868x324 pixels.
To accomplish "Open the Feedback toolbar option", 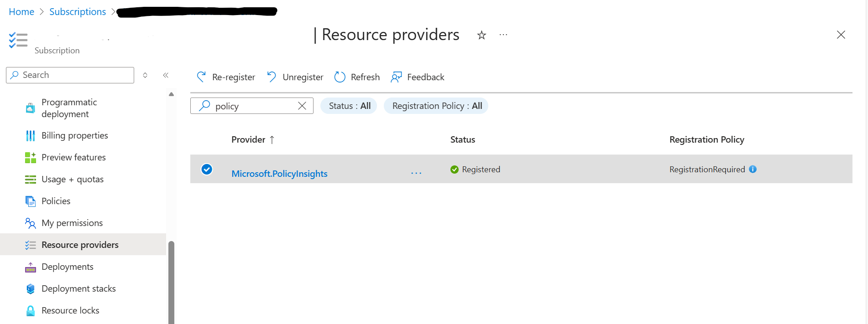I will point(418,77).
